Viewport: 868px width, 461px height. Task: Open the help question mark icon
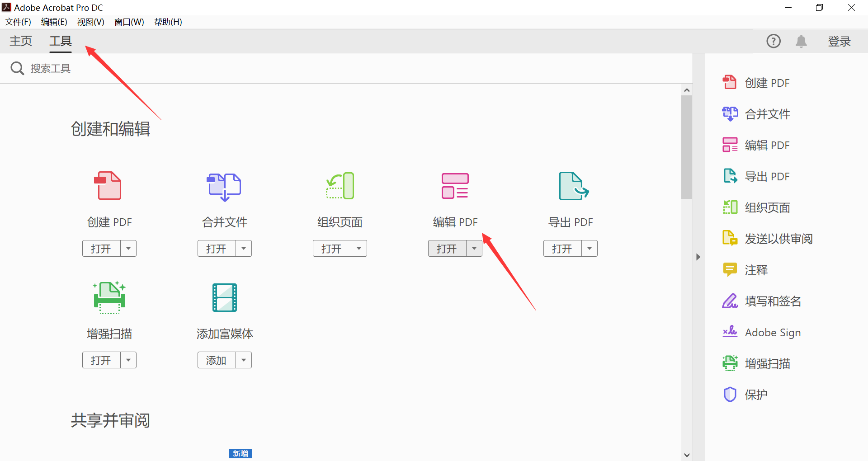click(x=773, y=41)
